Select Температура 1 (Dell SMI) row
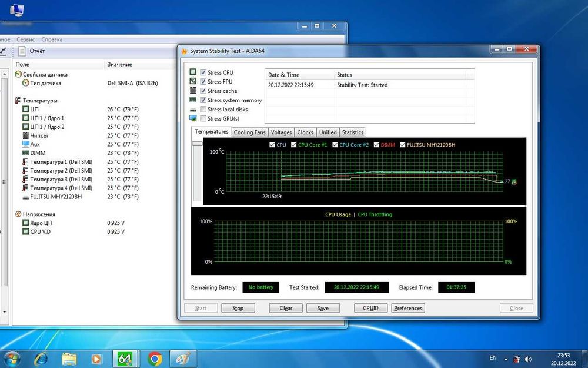 (x=95, y=162)
